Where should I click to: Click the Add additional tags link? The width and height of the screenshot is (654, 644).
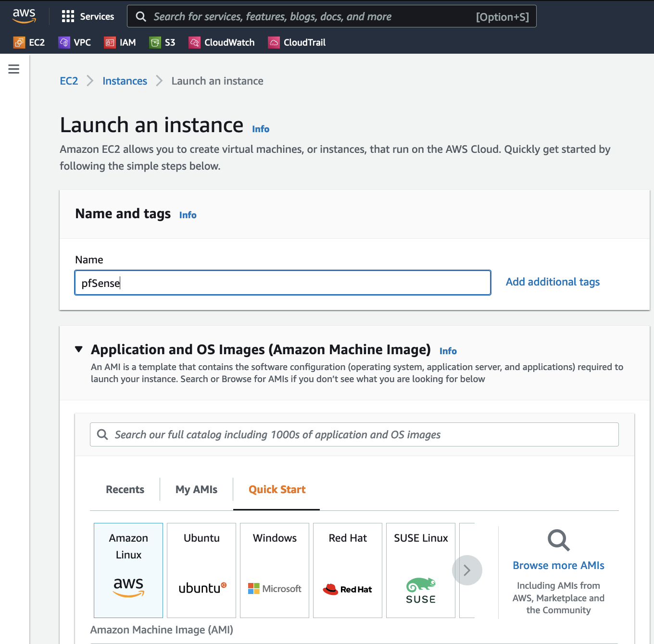tap(553, 282)
